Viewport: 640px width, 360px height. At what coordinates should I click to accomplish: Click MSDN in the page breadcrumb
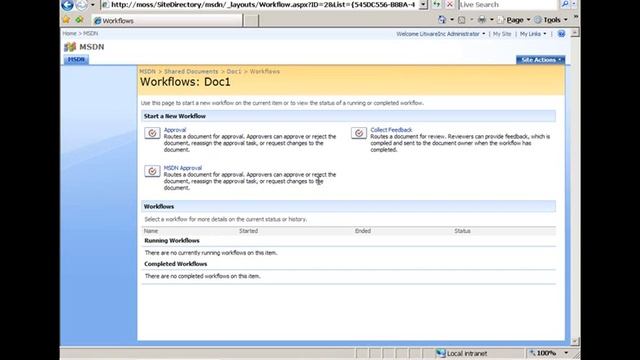point(147,71)
